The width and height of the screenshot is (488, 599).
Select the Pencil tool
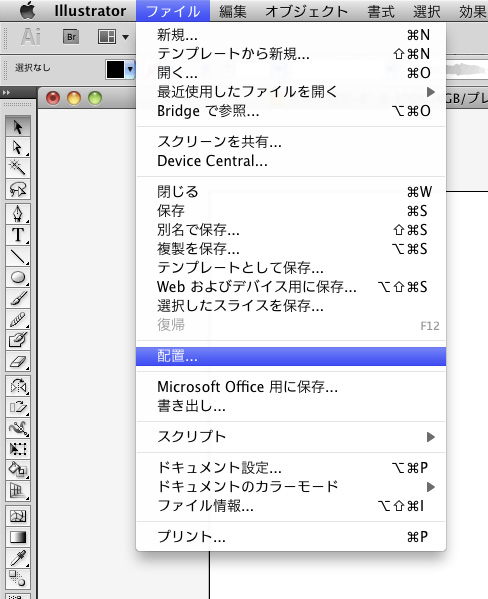click(18, 319)
